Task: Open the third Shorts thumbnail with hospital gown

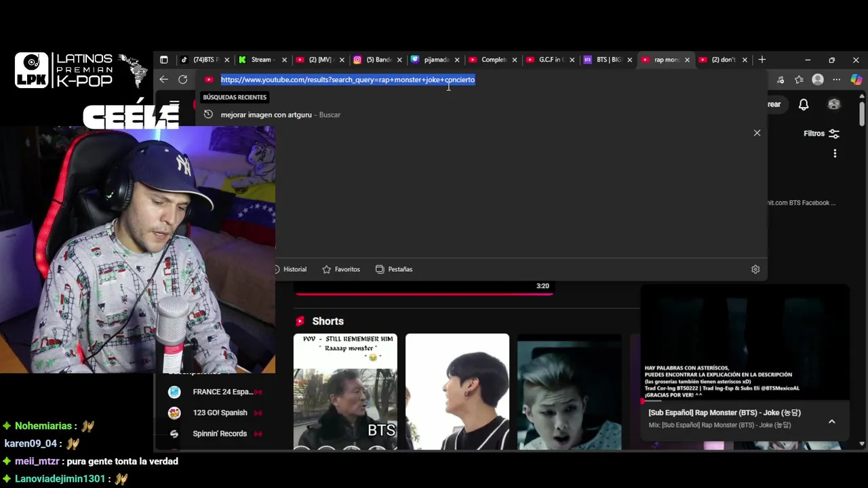Action: 569,391
